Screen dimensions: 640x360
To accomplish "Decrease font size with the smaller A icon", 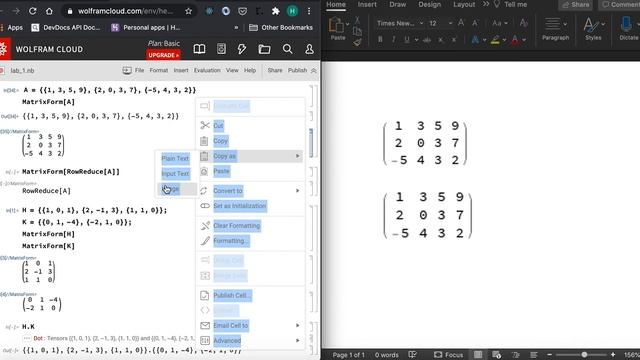I will 475,23.
